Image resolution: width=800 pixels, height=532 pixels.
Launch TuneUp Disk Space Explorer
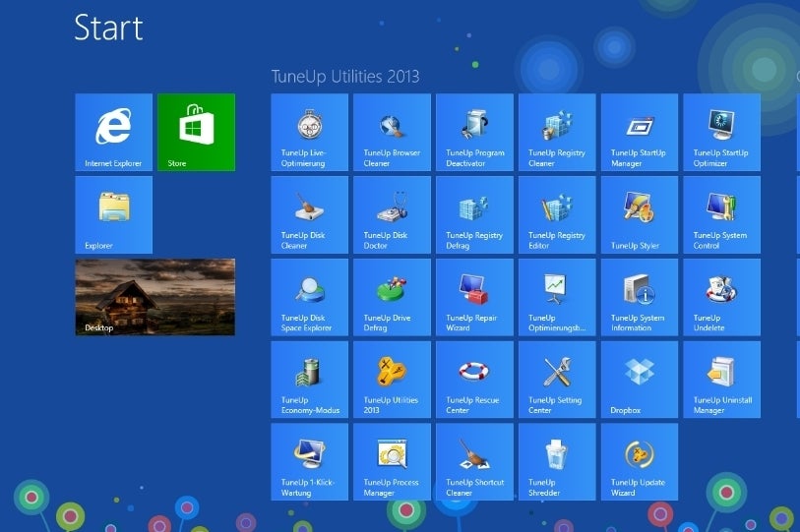point(310,297)
